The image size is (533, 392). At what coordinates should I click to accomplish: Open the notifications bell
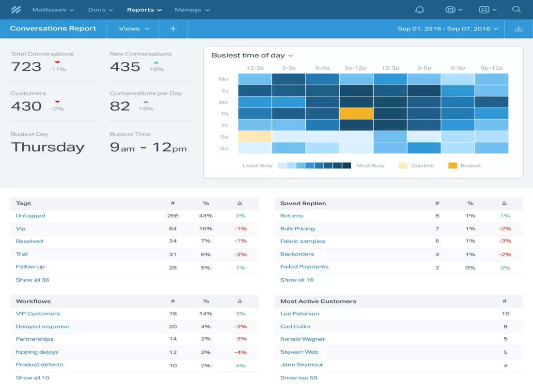click(x=420, y=10)
